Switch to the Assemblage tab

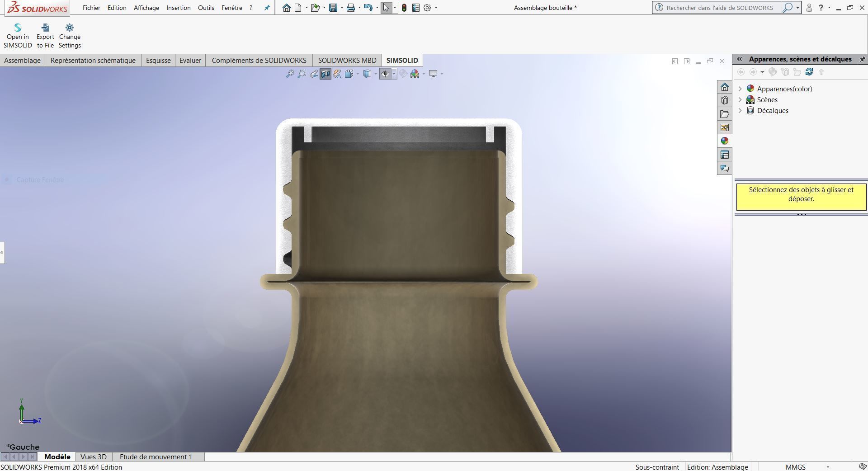pyautogui.click(x=22, y=60)
